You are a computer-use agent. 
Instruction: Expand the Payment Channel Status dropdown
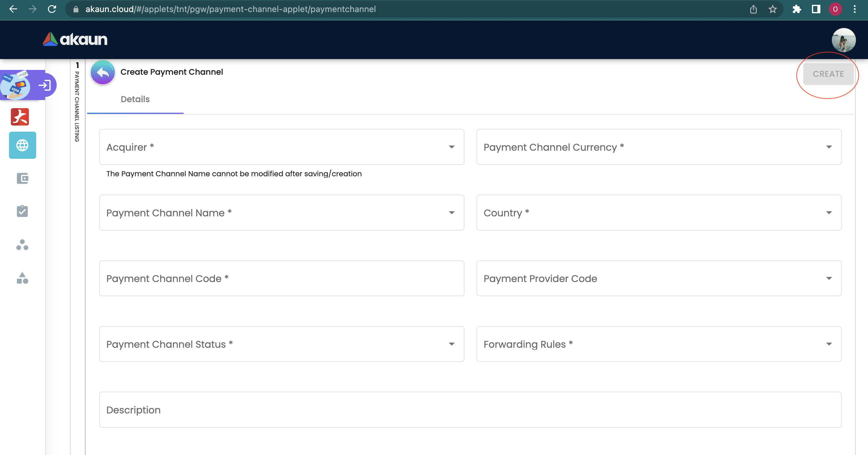(x=281, y=344)
